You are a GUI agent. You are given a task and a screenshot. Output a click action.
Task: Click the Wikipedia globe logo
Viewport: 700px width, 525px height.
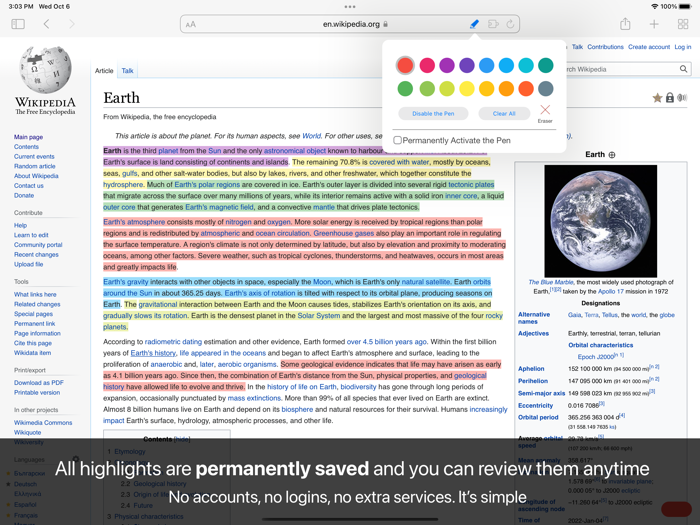[x=45, y=70]
